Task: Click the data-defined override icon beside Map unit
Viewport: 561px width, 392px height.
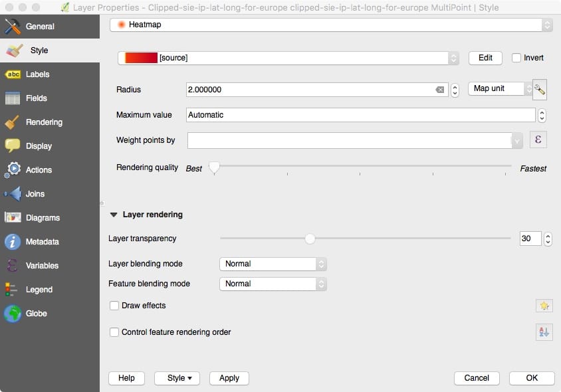Action: point(541,89)
